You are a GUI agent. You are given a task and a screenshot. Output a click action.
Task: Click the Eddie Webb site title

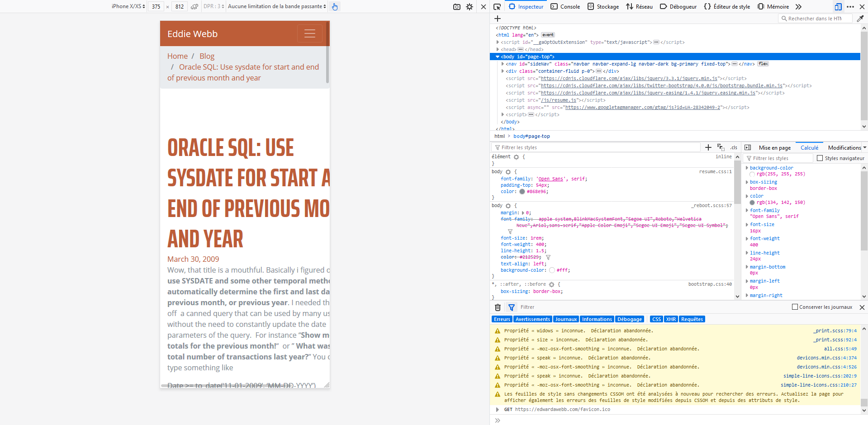point(192,34)
